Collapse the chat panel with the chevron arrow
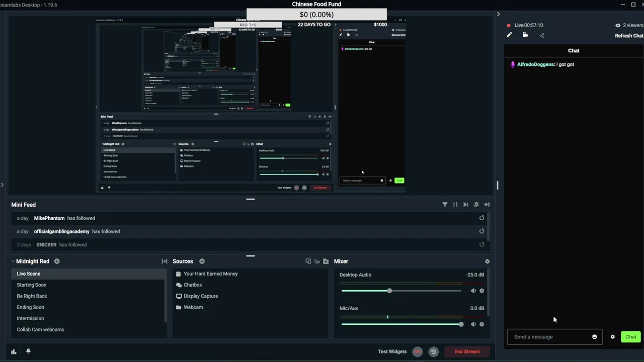The image size is (644, 362). tap(498, 14)
